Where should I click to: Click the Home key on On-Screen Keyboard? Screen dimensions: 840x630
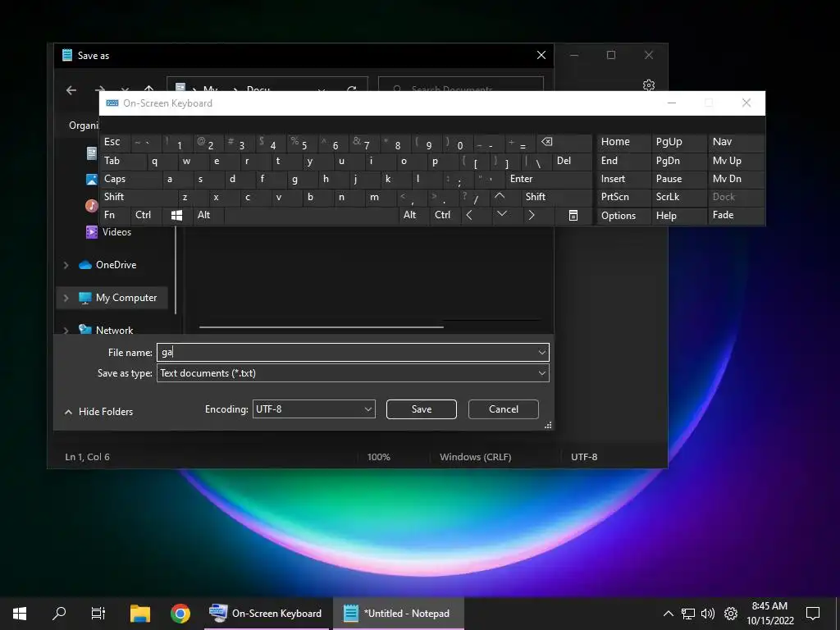pos(623,143)
